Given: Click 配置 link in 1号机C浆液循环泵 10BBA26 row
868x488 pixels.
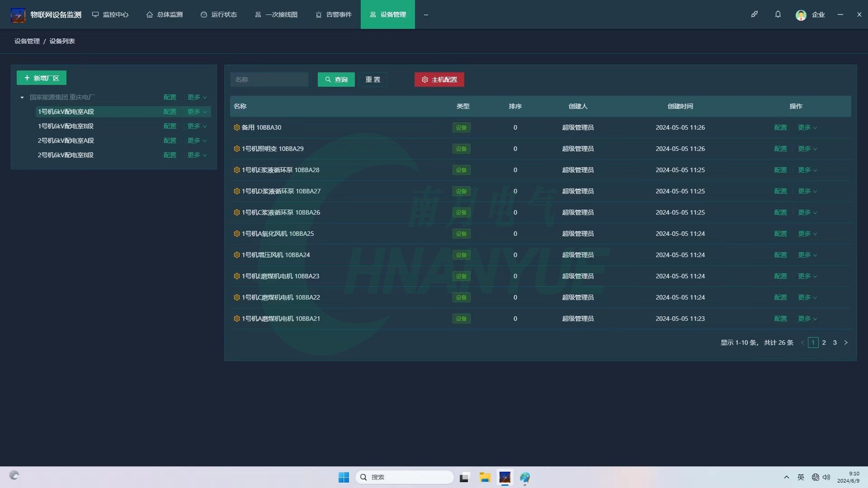Looking at the screenshot, I should point(781,212).
